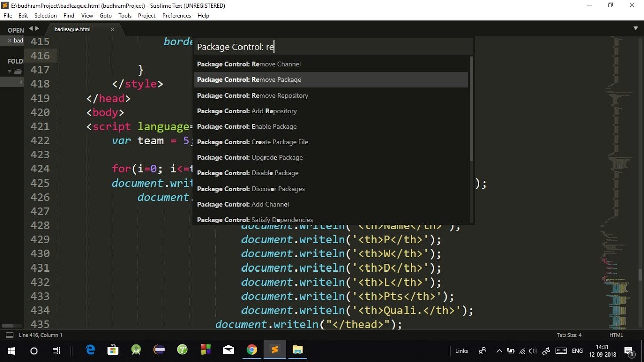Open the volume speaker icon

pyautogui.click(x=533, y=351)
